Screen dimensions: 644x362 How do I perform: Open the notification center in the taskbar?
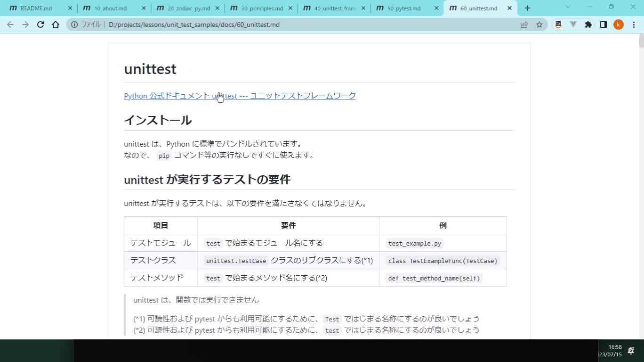631,351
